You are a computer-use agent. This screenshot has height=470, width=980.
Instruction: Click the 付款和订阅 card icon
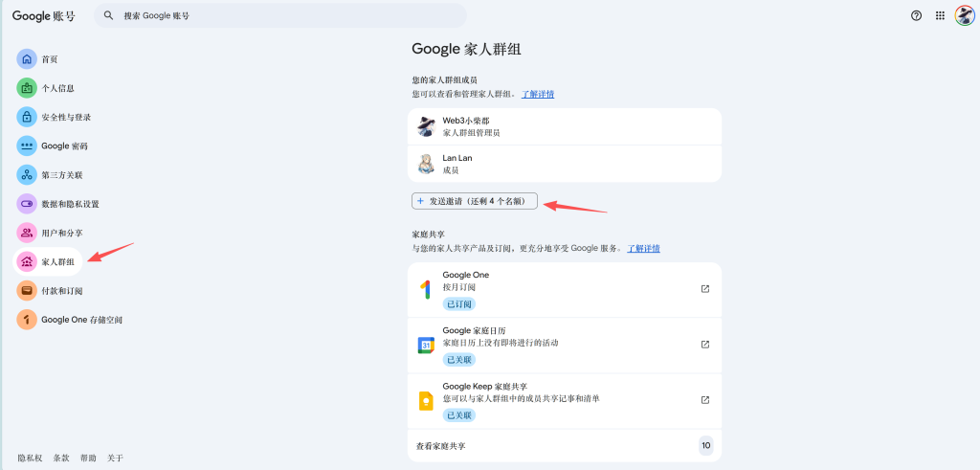pyautogui.click(x=27, y=291)
